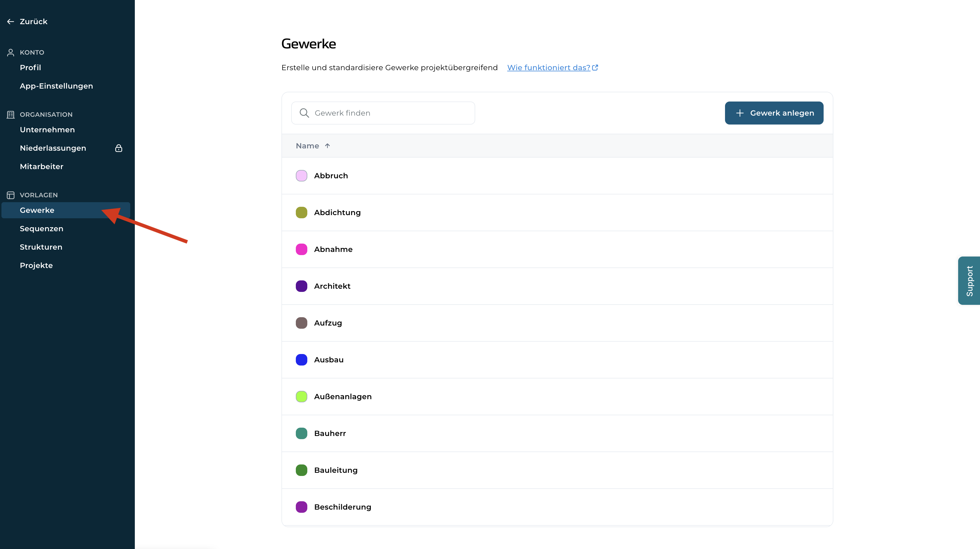Click the Konto person icon

click(11, 53)
